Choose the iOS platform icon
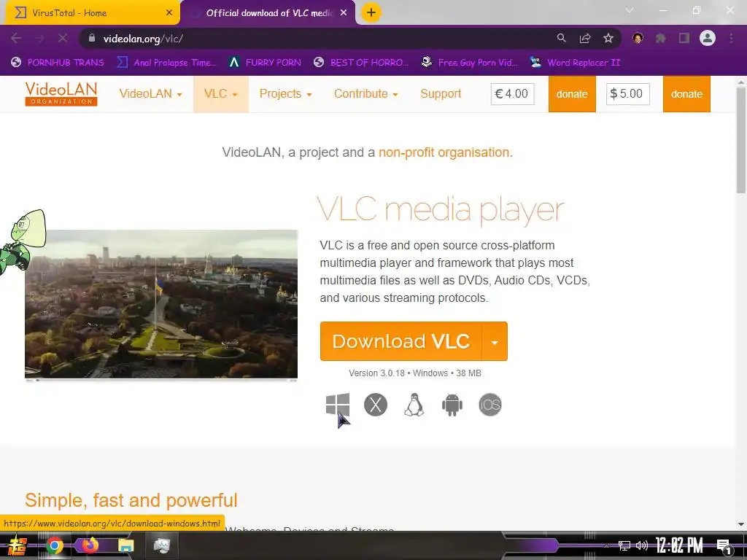 pyautogui.click(x=490, y=405)
